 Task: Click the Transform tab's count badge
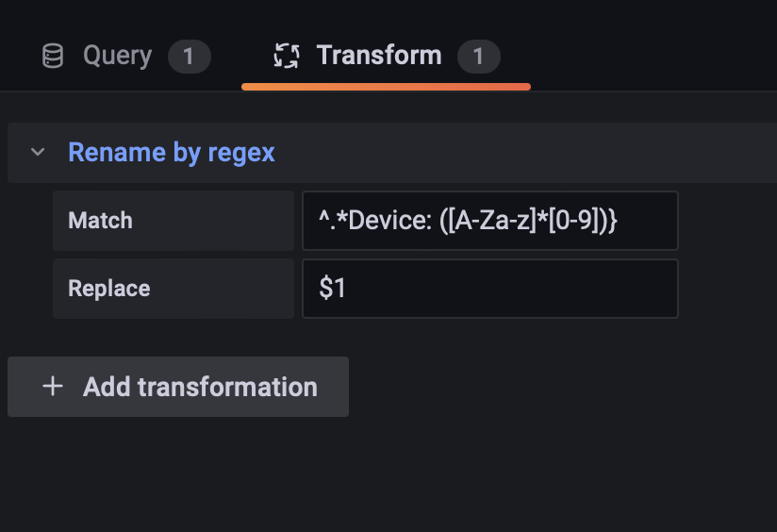click(478, 56)
